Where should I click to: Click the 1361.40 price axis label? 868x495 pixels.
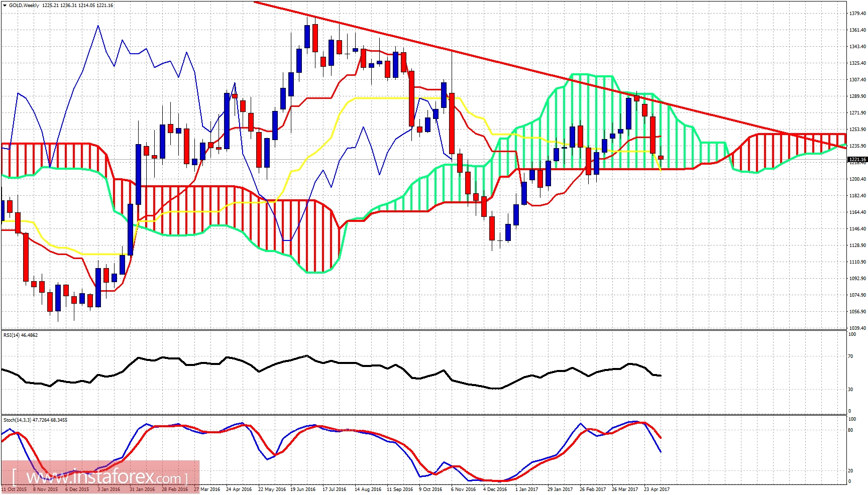pyautogui.click(x=857, y=30)
